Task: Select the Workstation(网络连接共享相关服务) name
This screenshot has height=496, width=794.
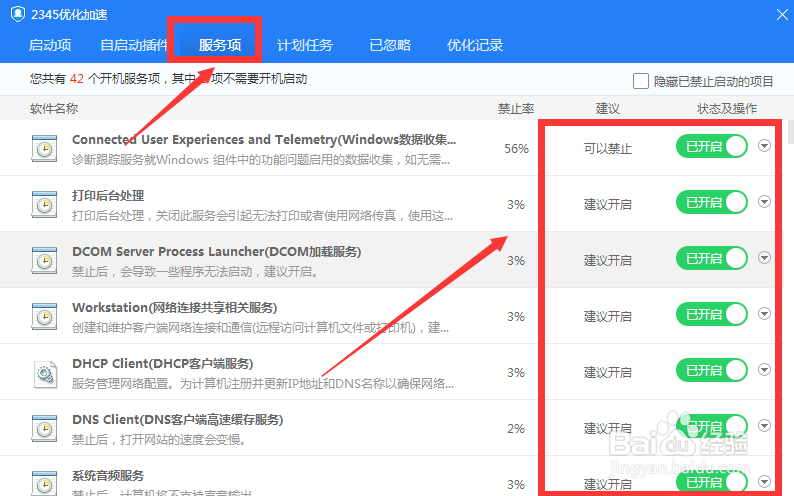Action: (175, 307)
